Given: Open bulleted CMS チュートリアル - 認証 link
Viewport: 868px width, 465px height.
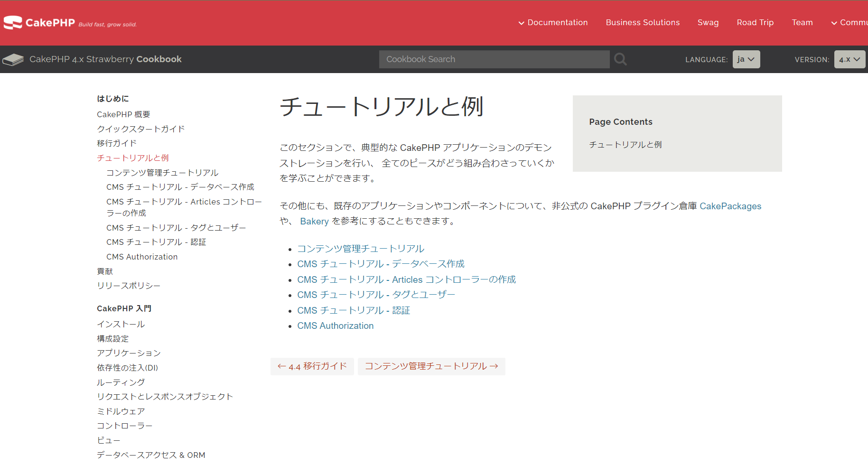Looking at the screenshot, I should point(354,310).
